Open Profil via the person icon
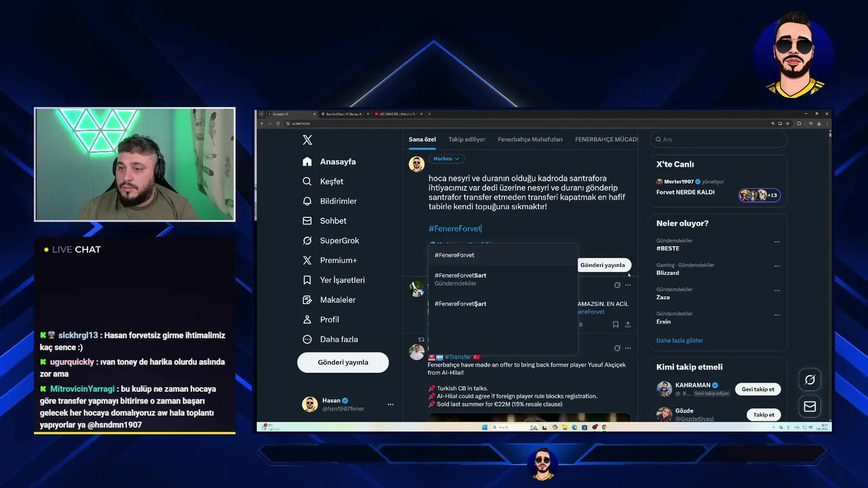The width and height of the screenshot is (868, 488). coord(307,319)
